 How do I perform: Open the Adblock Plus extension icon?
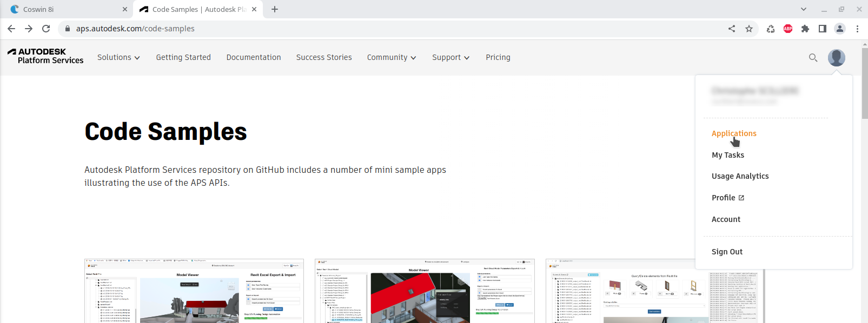tap(788, 29)
